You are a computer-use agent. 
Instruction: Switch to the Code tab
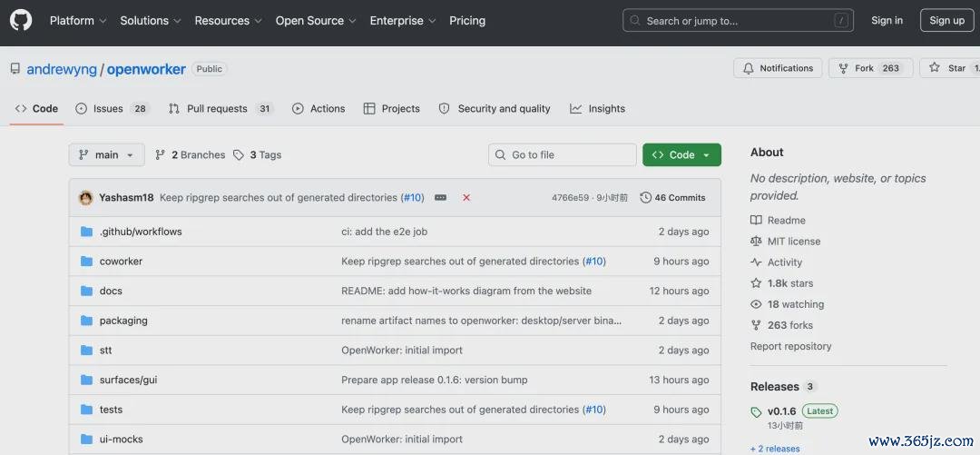(37, 109)
